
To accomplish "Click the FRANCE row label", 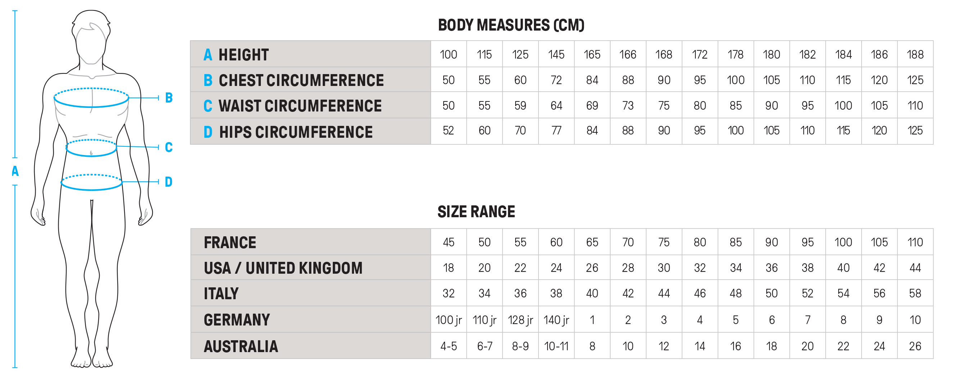I will point(230,243).
